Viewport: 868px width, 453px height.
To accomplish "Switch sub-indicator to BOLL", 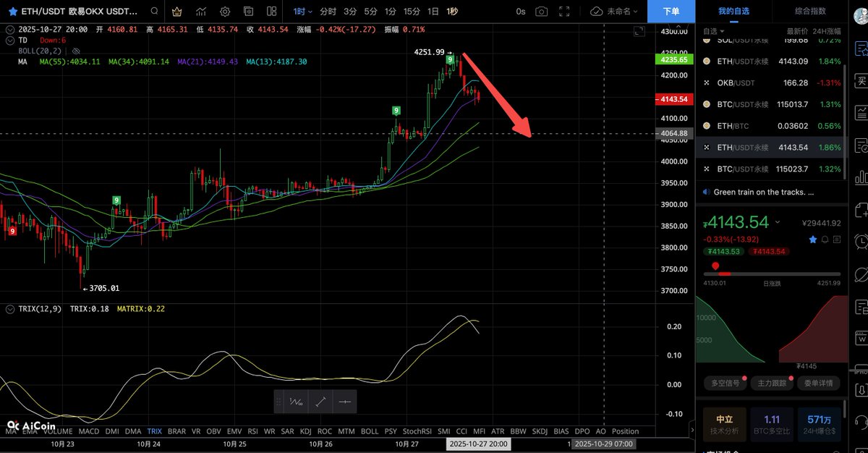I will pos(370,431).
